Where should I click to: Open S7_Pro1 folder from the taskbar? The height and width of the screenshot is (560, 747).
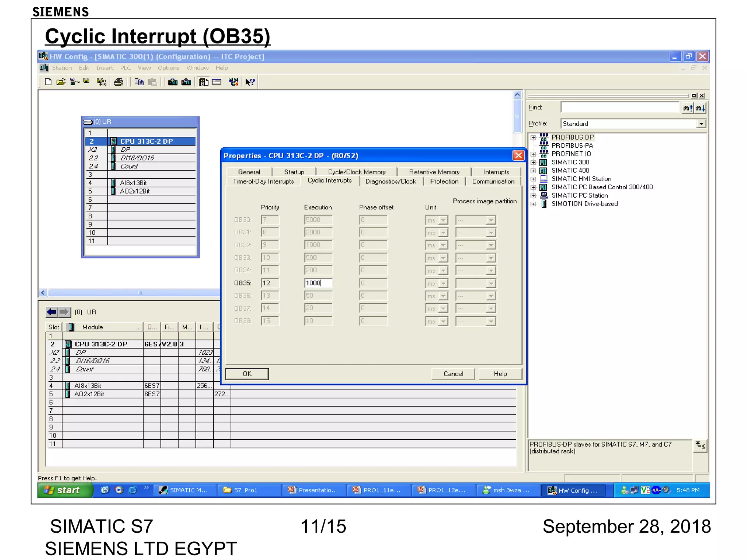tap(249, 490)
